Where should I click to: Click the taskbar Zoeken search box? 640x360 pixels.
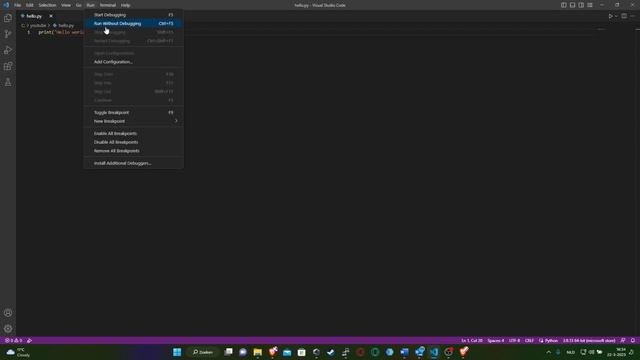(203, 352)
